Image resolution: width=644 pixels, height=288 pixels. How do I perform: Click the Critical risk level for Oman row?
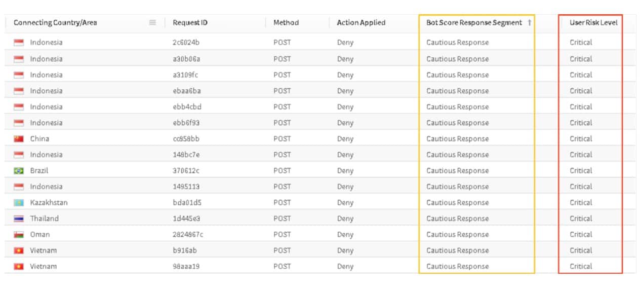pyautogui.click(x=581, y=235)
